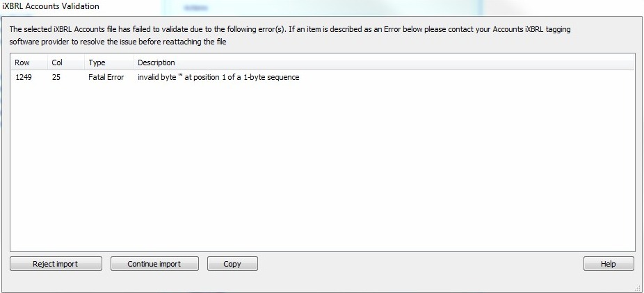644x293 pixels.
Task: Click the Reject import button
Action: (x=56, y=264)
